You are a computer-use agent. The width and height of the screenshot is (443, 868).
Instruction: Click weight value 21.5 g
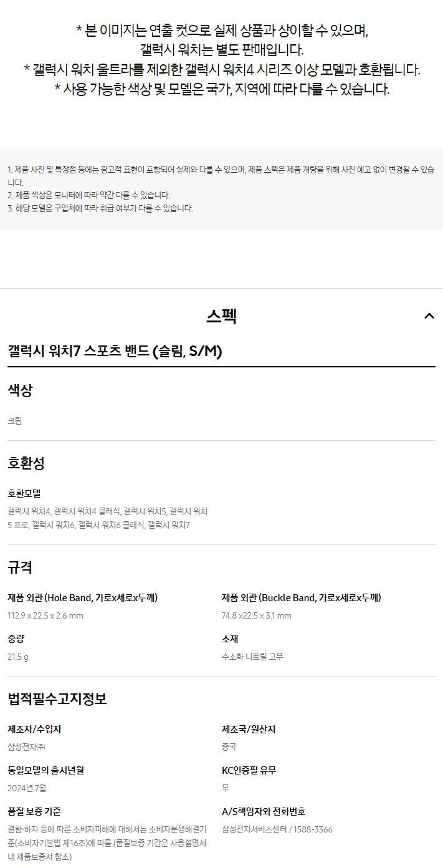pos(18,657)
